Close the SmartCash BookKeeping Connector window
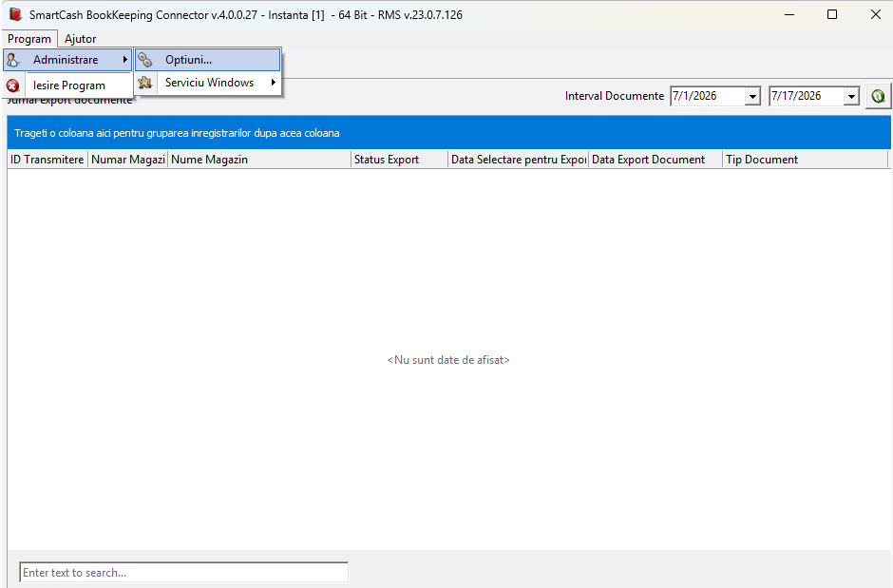 coord(876,14)
